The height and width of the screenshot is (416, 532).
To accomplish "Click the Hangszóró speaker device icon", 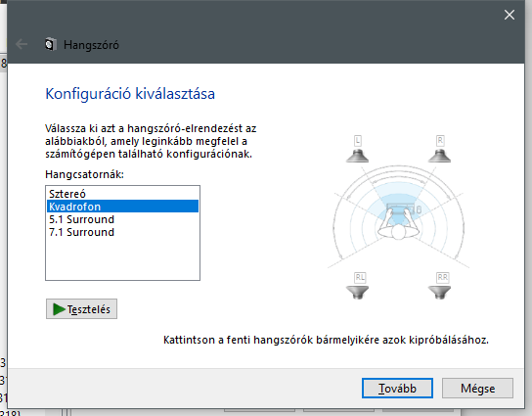I will 50,44.
